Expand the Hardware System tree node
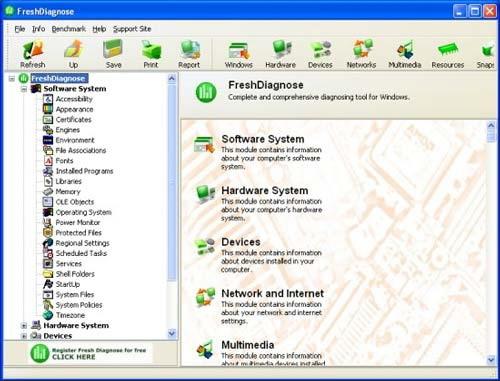500x381 pixels. [24, 326]
